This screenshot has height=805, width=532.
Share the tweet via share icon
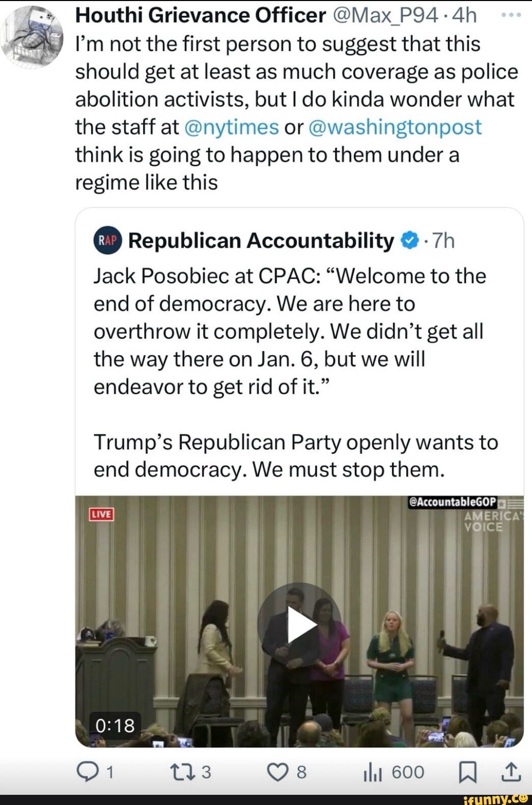click(x=511, y=772)
